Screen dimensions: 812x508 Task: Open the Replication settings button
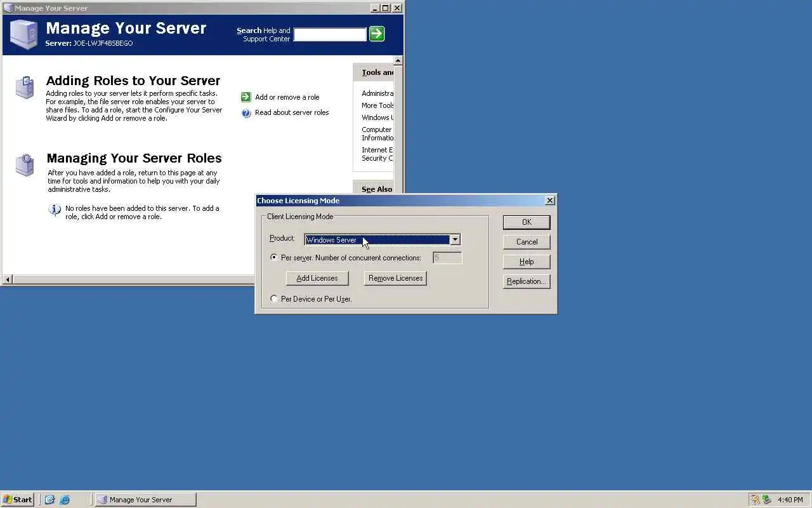point(527,281)
